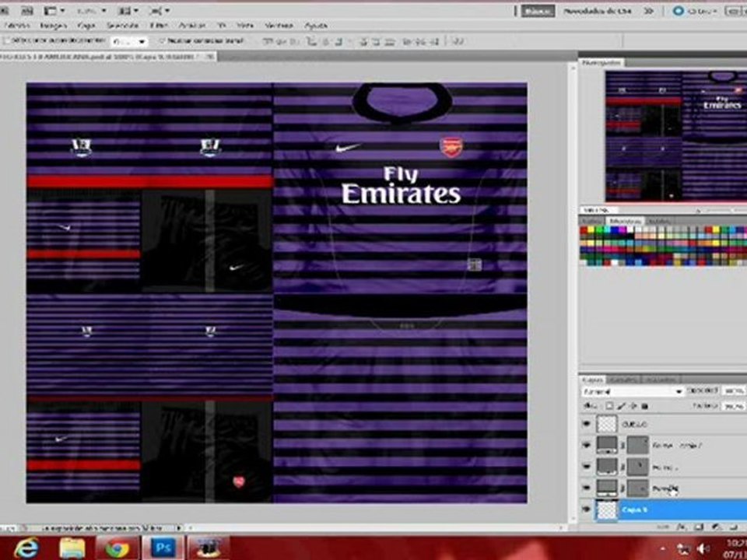
Task: Open the Ventana menu
Action: [x=279, y=25]
